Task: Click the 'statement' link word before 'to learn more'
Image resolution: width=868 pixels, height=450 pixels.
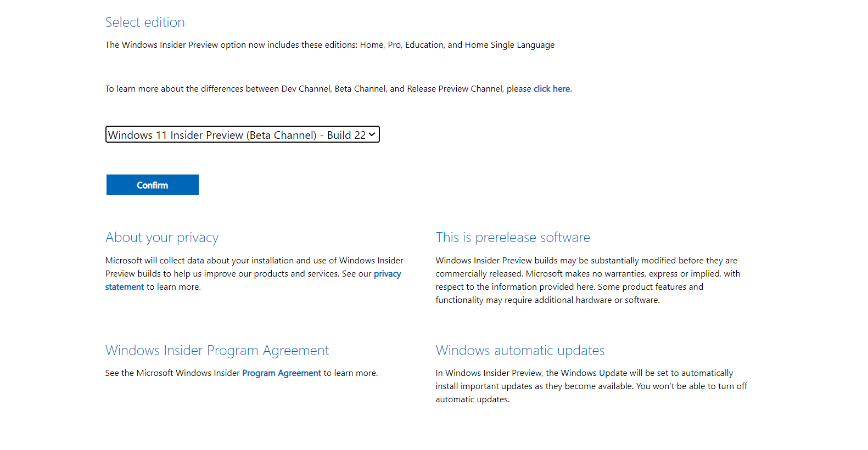Action: pyautogui.click(x=125, y=287)
